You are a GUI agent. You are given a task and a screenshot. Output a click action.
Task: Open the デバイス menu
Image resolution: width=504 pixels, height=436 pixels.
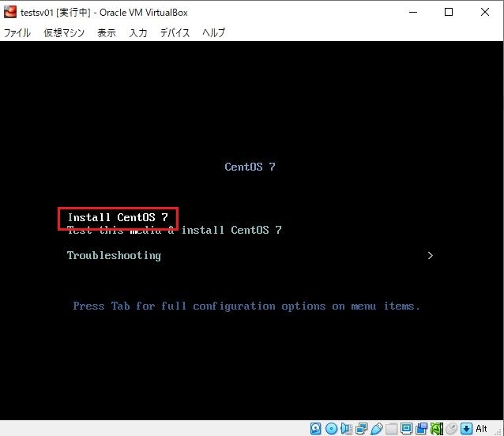point(175,32)
